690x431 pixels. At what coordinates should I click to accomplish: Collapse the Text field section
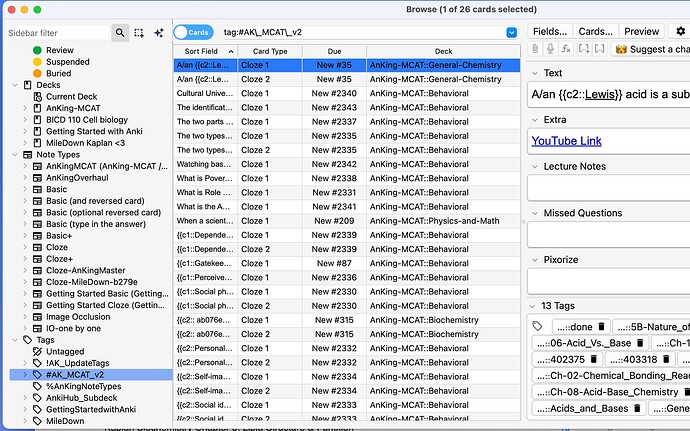point(535,73)
